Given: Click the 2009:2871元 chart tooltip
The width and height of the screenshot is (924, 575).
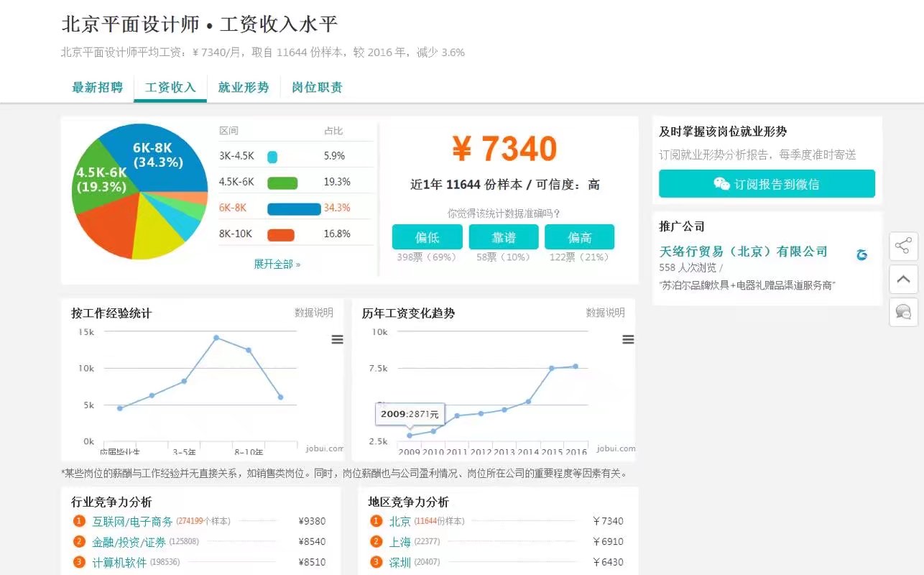Looking at the screenshot, I should pos(410,415).
